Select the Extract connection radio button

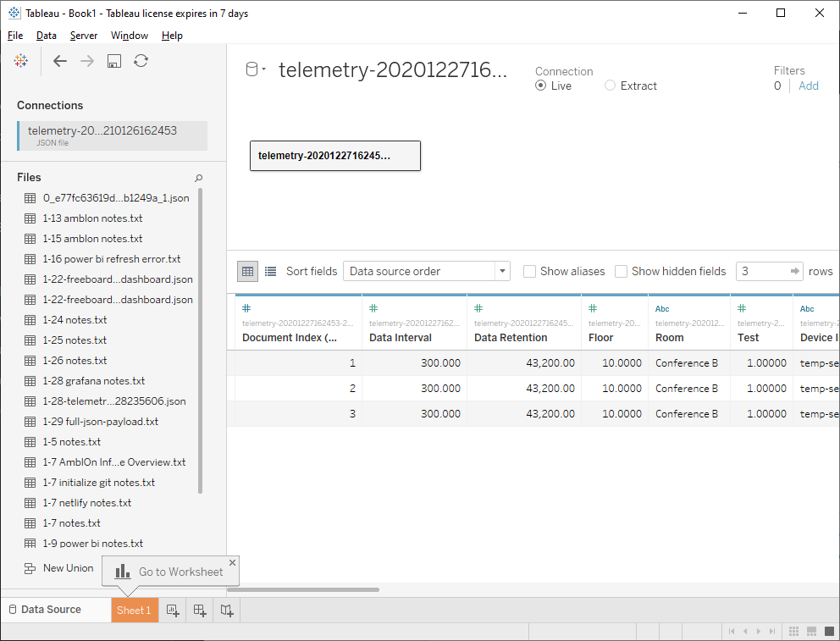pyautogui.click(x=610, y=86)
